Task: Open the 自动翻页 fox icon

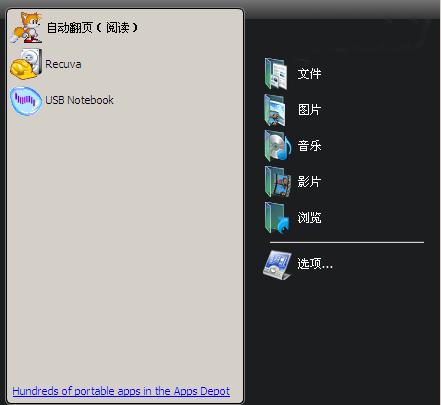Action: [x=26, y=27]
